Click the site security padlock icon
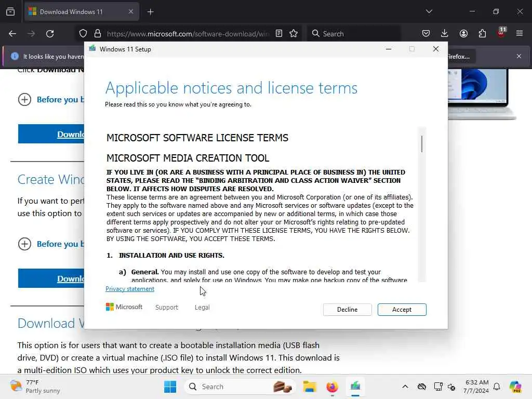532x399 pixels. [98, 34]
